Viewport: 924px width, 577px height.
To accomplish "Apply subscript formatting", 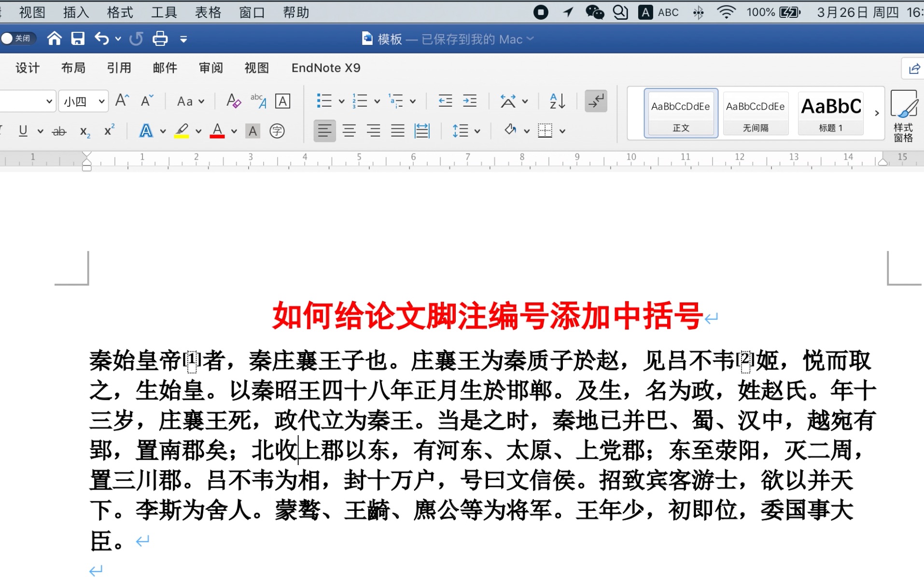I will pos(85,131).
